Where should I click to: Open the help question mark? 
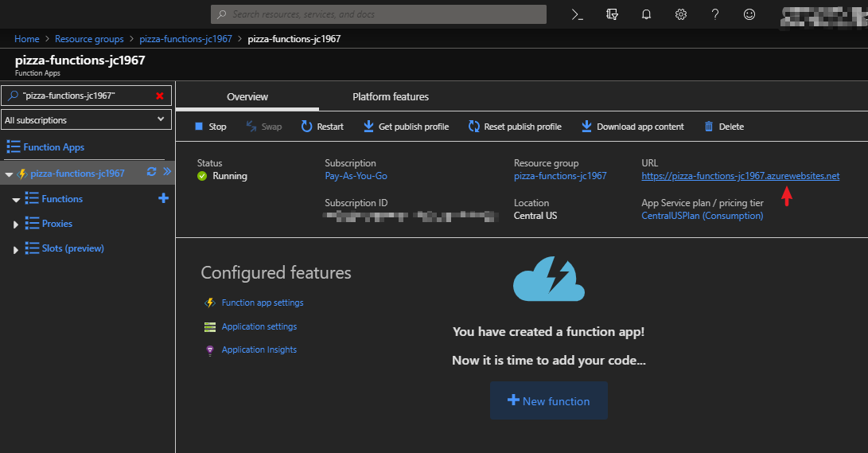(x=715, y=14)
